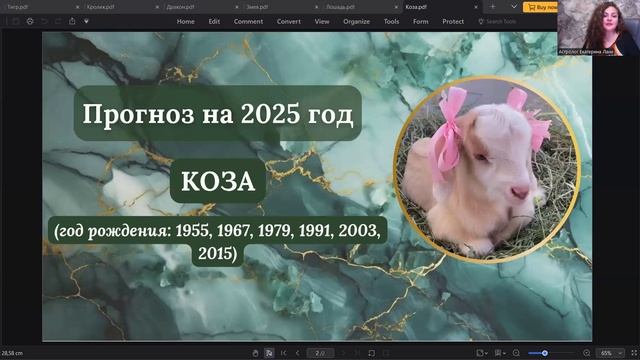
Task: Open the Home menu
Action: (x=186, y=22)
